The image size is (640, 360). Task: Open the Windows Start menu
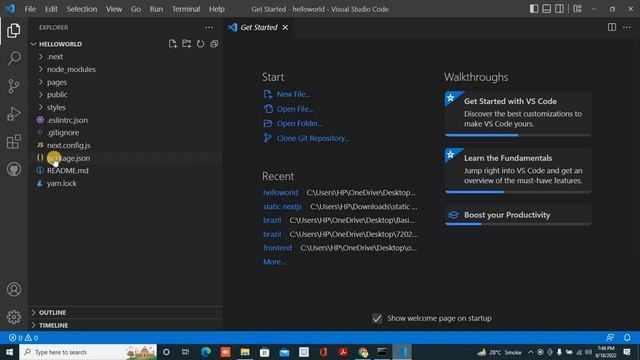pyautogui.click(x=9, y=352)
